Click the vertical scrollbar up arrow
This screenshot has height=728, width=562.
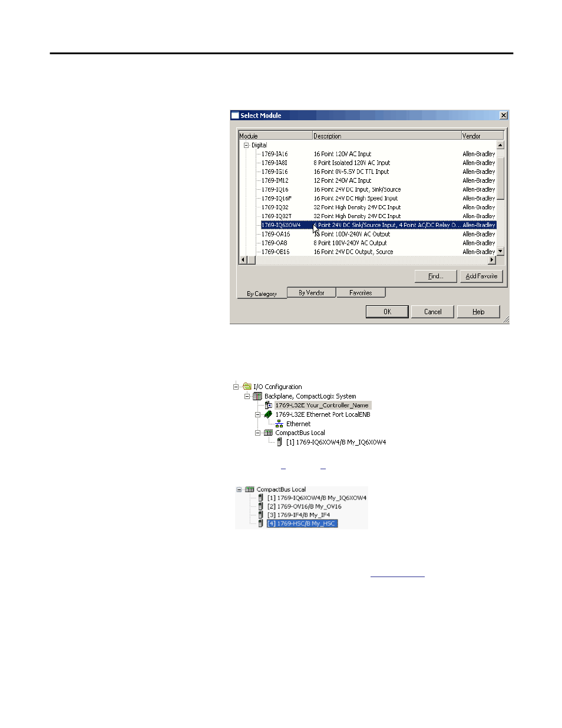[x=500, y=145]
